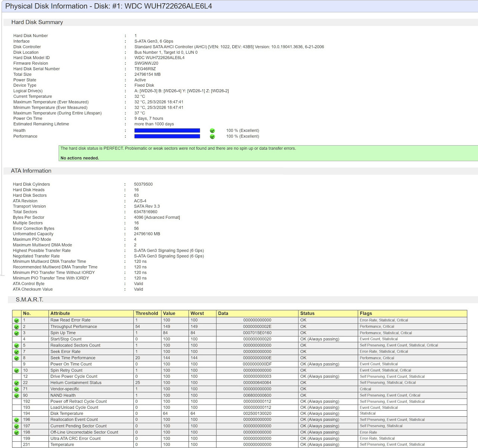Click the Throughput Performance threshold 54
The height and width of the screenshot is (448, 478).
point(137,327)
